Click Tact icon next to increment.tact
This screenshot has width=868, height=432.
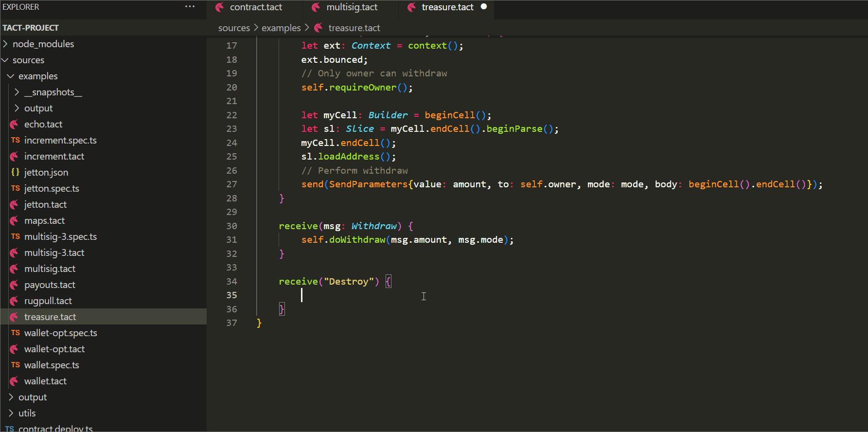tap(15, 156)
